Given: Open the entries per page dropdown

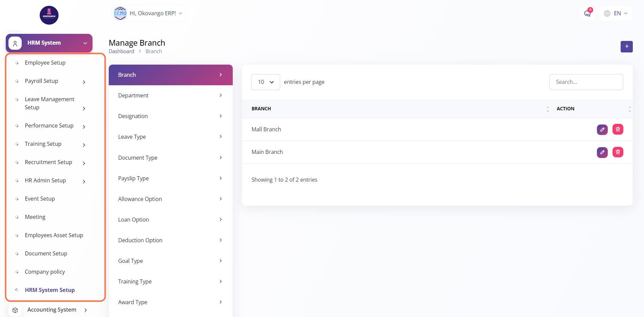Looking at the screenshot, I should click(x=266, y=82).
